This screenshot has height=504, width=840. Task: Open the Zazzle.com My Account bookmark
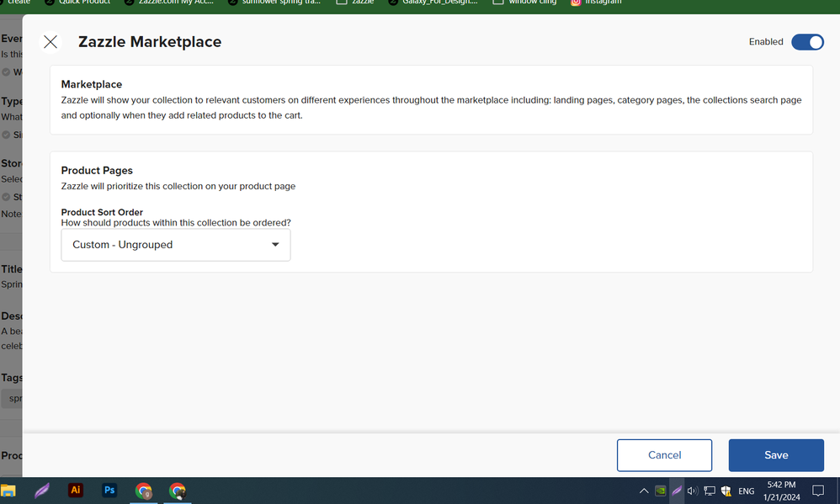point(169,3)
